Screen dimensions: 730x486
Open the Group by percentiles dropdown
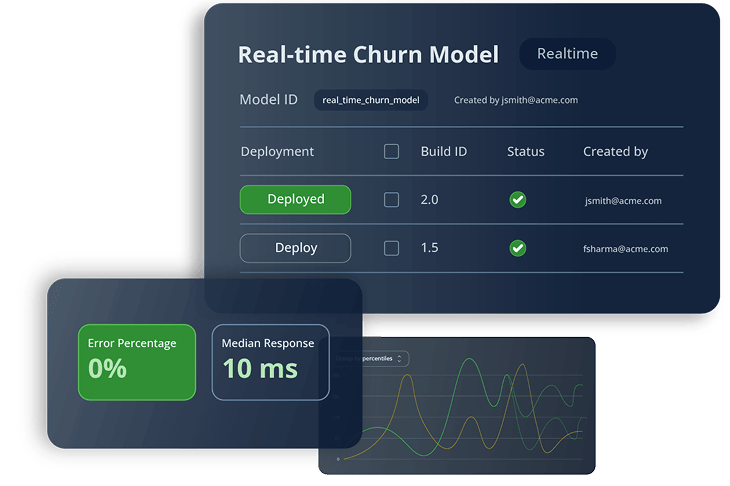coord(385,358)
